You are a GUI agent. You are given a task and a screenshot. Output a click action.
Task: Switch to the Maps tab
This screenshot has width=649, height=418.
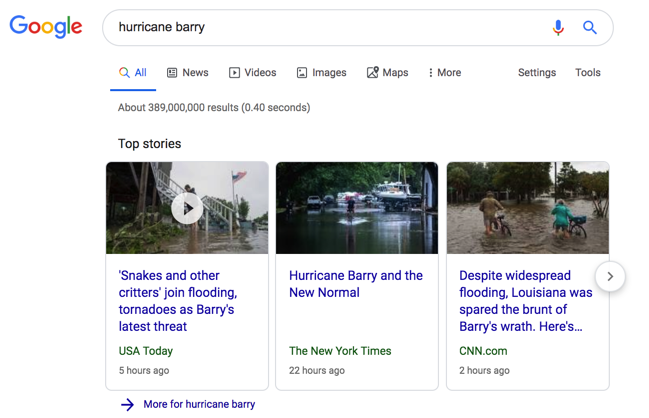coord(387,73)
